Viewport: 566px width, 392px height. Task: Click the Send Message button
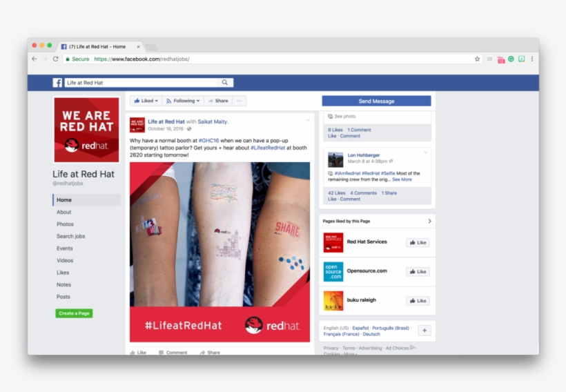376,101
